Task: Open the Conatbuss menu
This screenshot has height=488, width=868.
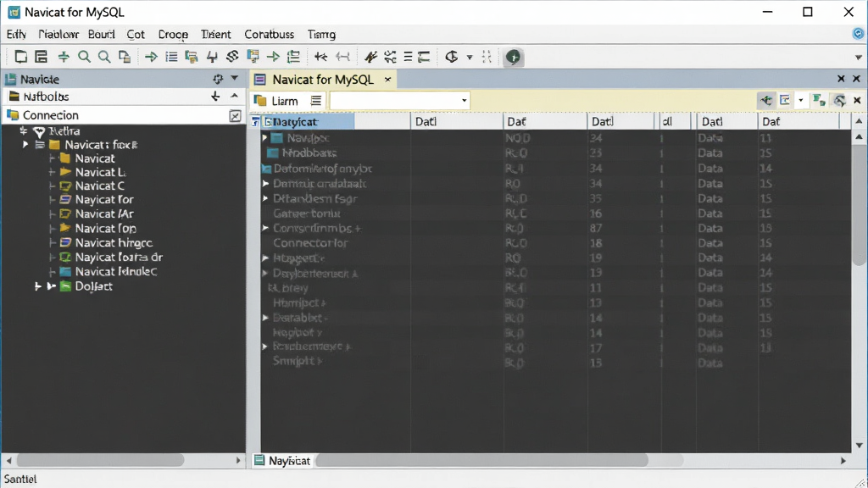Action: tap(269, 34)
